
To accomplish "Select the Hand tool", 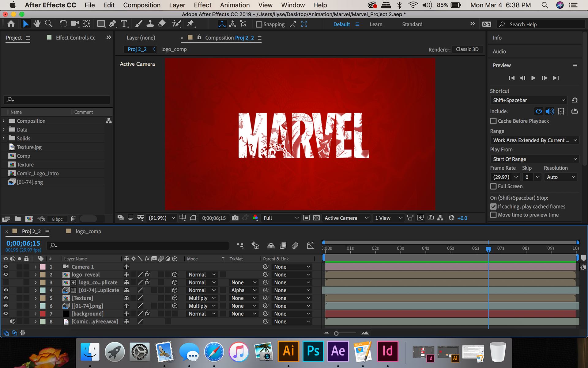I will point(37,24).
